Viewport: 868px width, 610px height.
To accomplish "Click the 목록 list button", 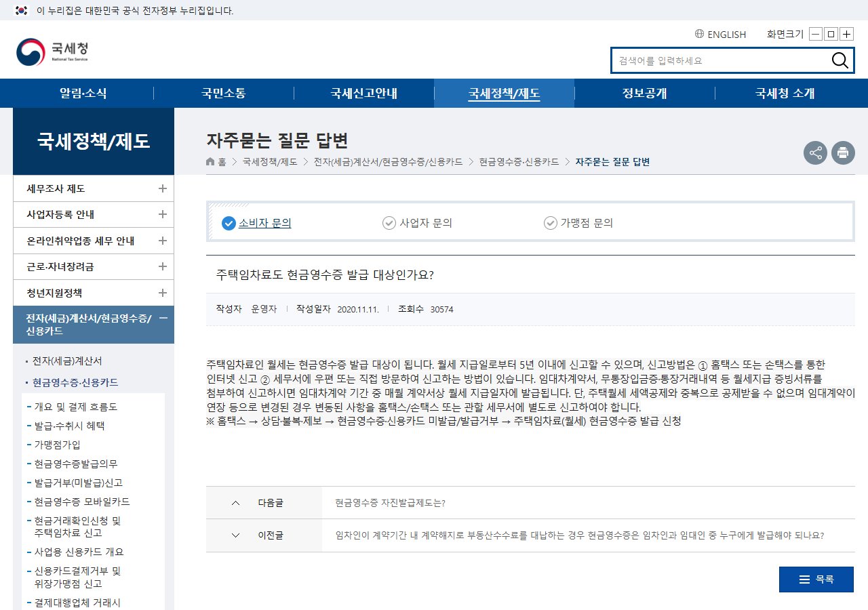I will (816, 579).
